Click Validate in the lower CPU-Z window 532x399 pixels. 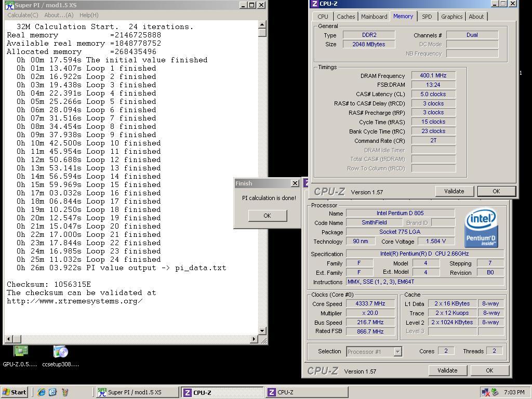tap(447, 370)
